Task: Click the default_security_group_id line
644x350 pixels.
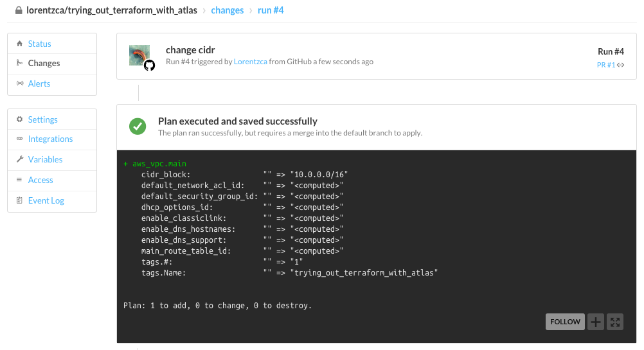Action: (242, 196)
